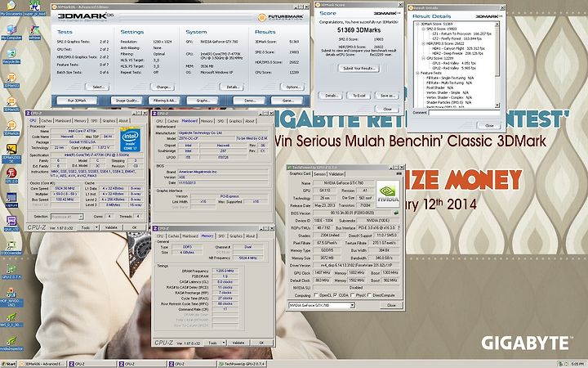Image resolution: width=588 pixels, height=368 pixels.
Task: Open the My Documents desktop icon
Action: point(11,8)
